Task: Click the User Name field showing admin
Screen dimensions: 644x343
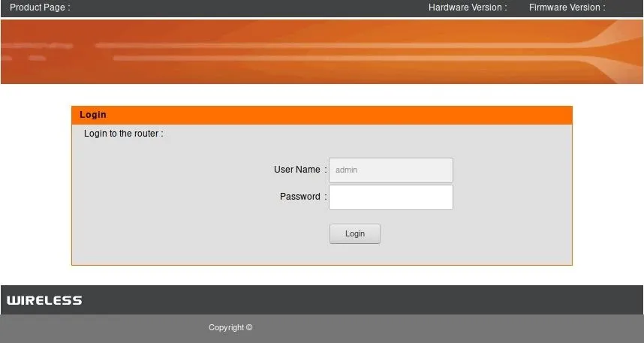Action: (390, 170)
